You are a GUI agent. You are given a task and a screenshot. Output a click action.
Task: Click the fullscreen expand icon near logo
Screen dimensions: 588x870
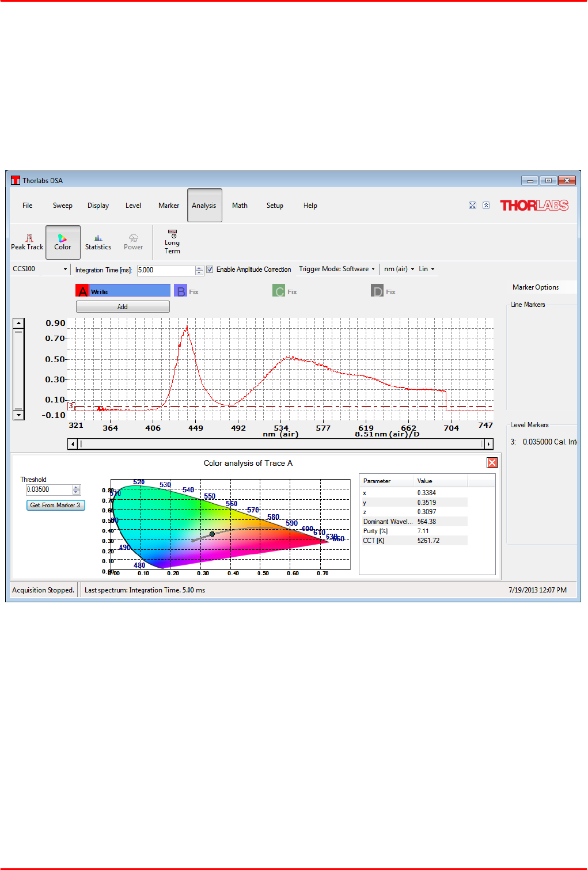[472, 206]
